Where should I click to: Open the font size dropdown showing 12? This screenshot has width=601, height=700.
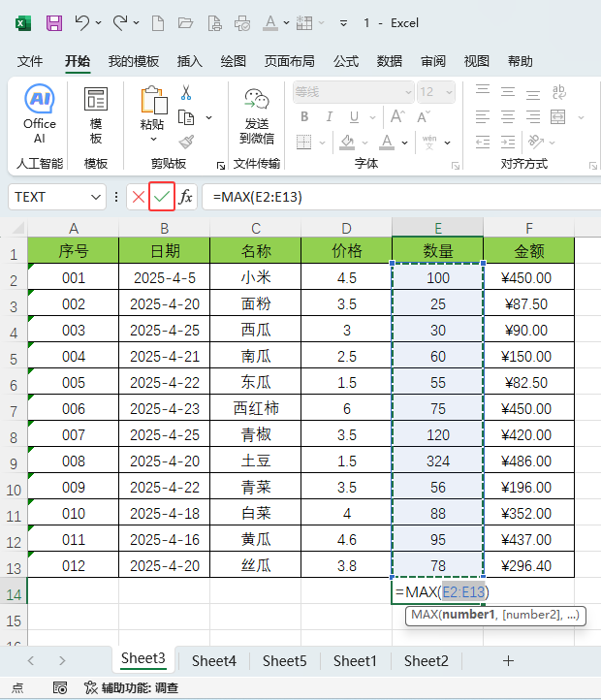(x=449, y=92)
